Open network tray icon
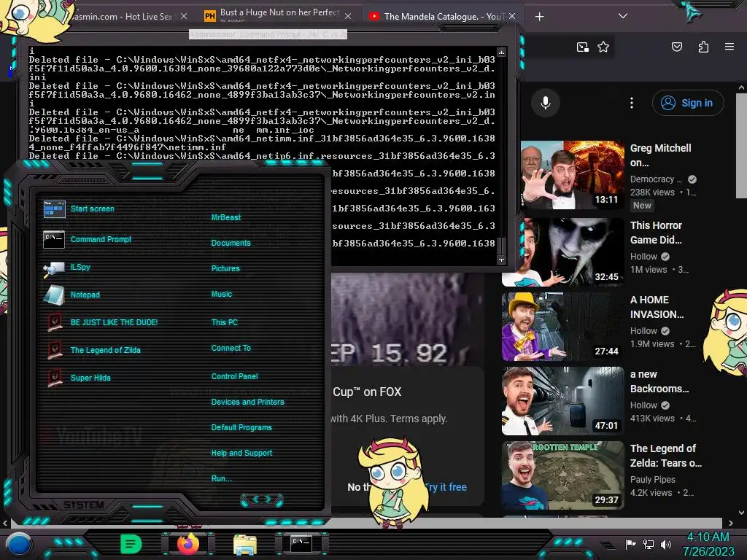This screenshot has width=747, height=560. point(648,544)
